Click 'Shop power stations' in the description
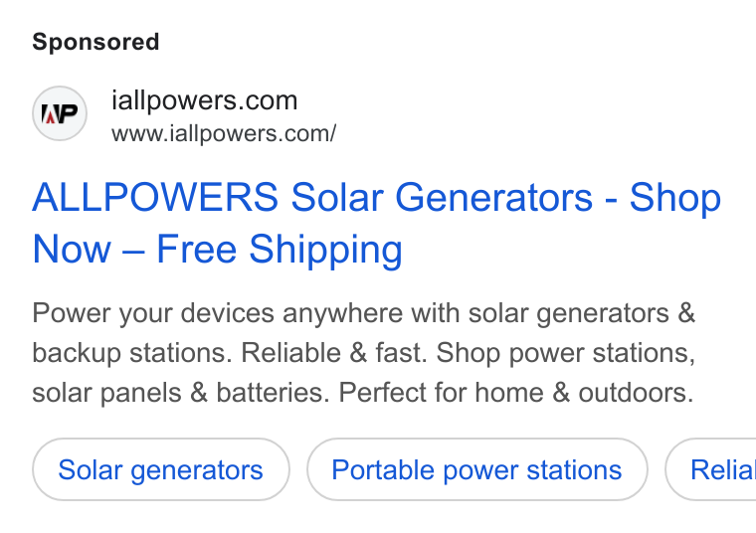The height and width of the screenshot is (533, 756). coord(566,354)
